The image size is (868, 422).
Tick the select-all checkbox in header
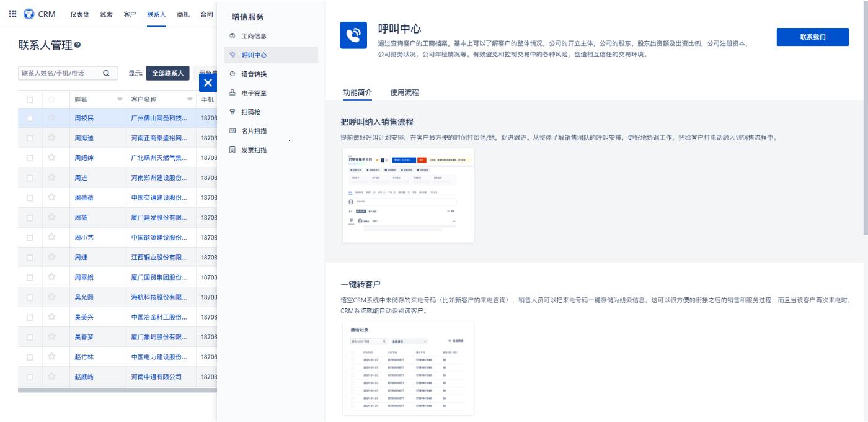pyautogui.click(x=30, y=99)
